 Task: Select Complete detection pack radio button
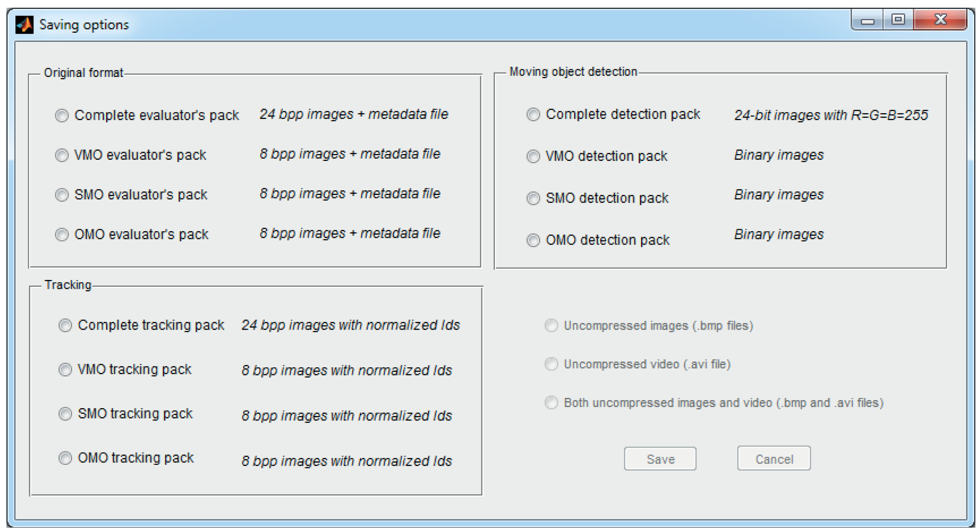point(533,114)
